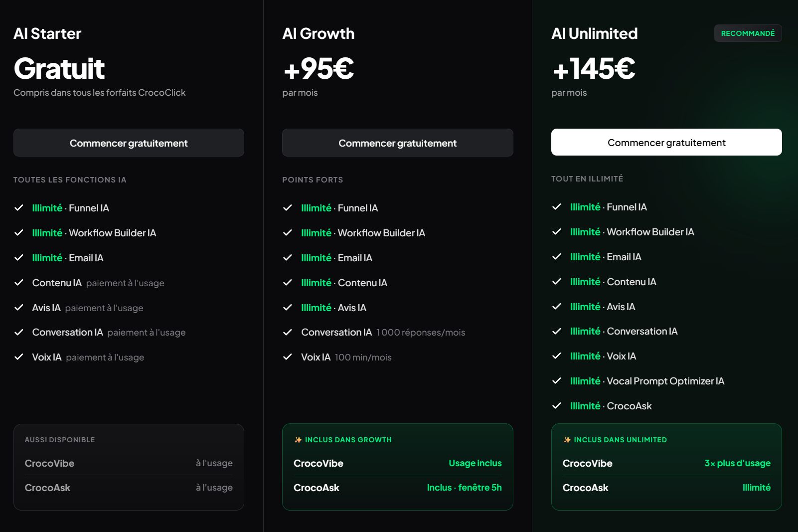Click checkmark beside Starter Voix IA

coord(19,357)
